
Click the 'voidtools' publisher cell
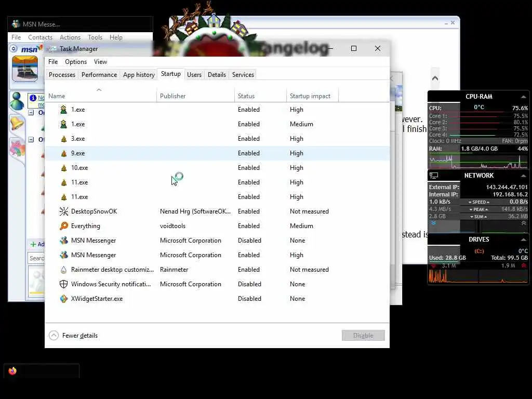point(172,226)
